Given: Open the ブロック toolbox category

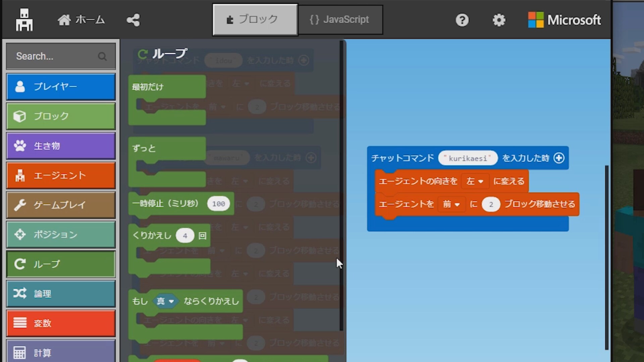Looking at the screenshot, I should [x=61, y=116].
